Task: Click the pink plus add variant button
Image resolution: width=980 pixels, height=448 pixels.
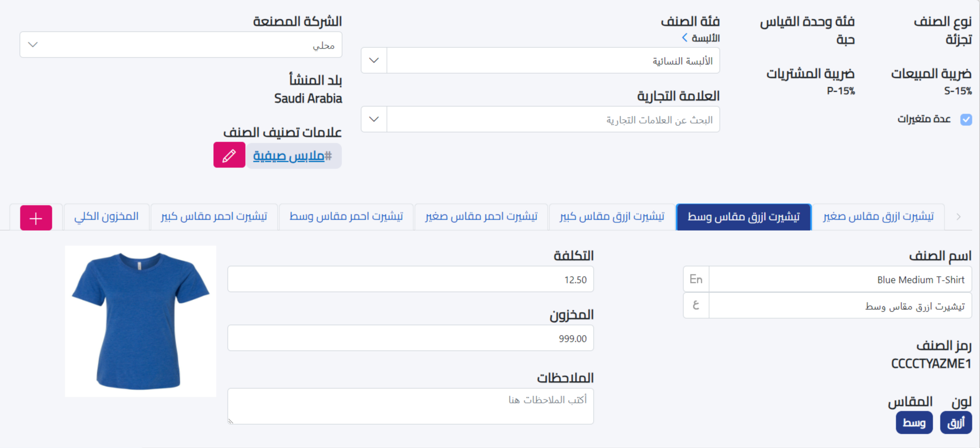Action: click(x=36, y=218)
